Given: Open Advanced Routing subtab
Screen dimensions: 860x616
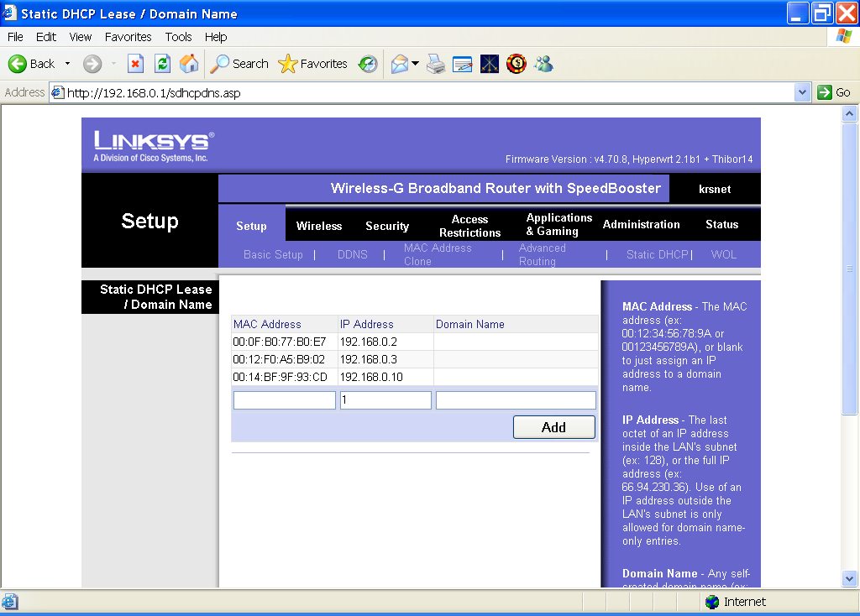Looking at the screenshot, I should pos(543,254).
